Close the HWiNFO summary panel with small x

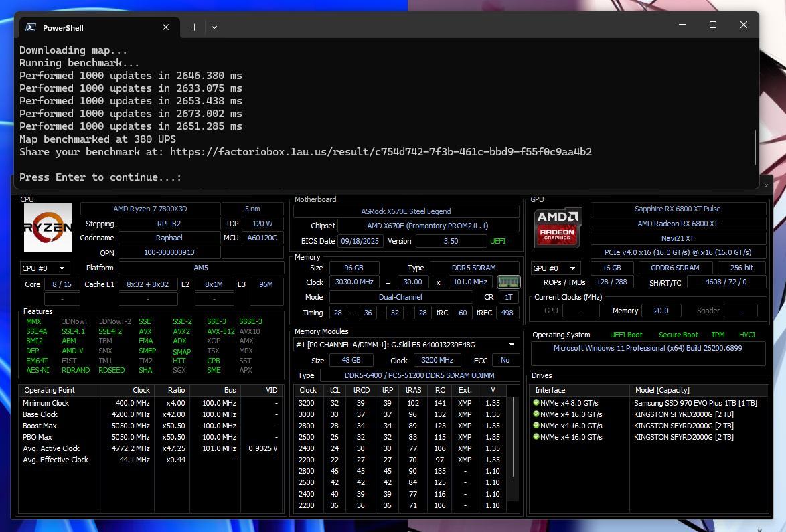click(x=766, y=185)
